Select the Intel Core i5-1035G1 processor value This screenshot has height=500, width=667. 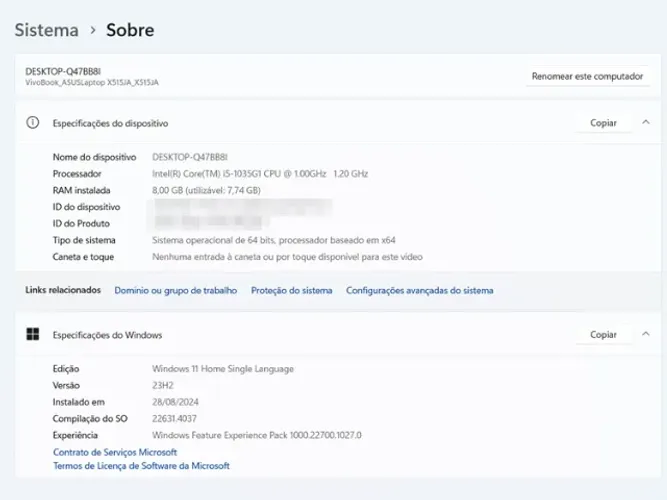[260, 174]
